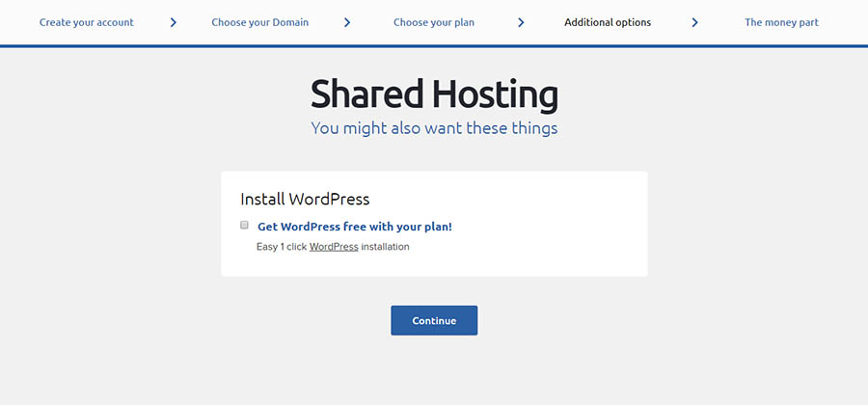The image size is (868, 405).
Task: Click the 'Get WordPress free with your plan!' label
Action: pyautogui.click(x=354, y=227)
